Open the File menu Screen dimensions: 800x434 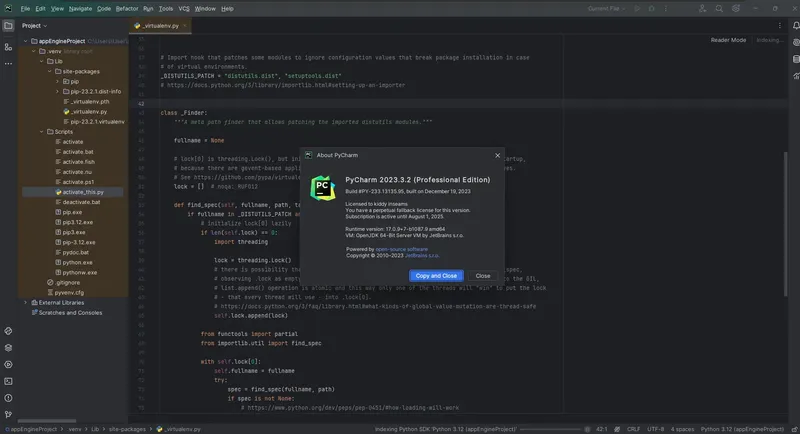coord(25,9)
